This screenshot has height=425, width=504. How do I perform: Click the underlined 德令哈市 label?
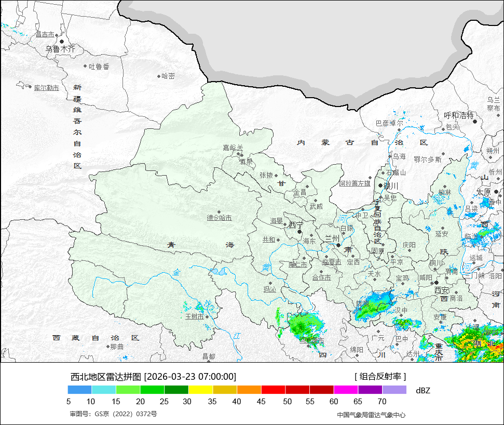pyautogui.click(x=219, y=218)
